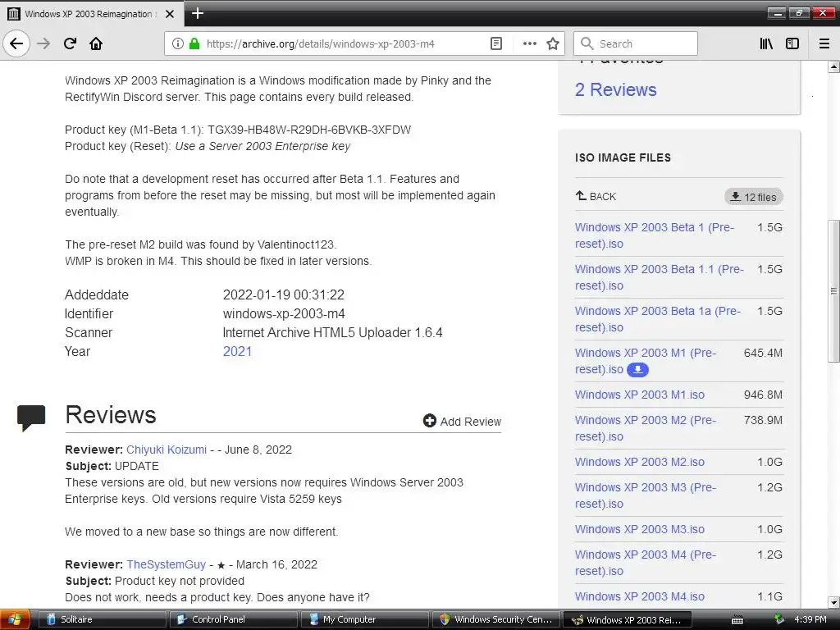Screen dimensions: 840x630
Task: Reload the page with the refresh icon
Action: (x=70, y=43)
